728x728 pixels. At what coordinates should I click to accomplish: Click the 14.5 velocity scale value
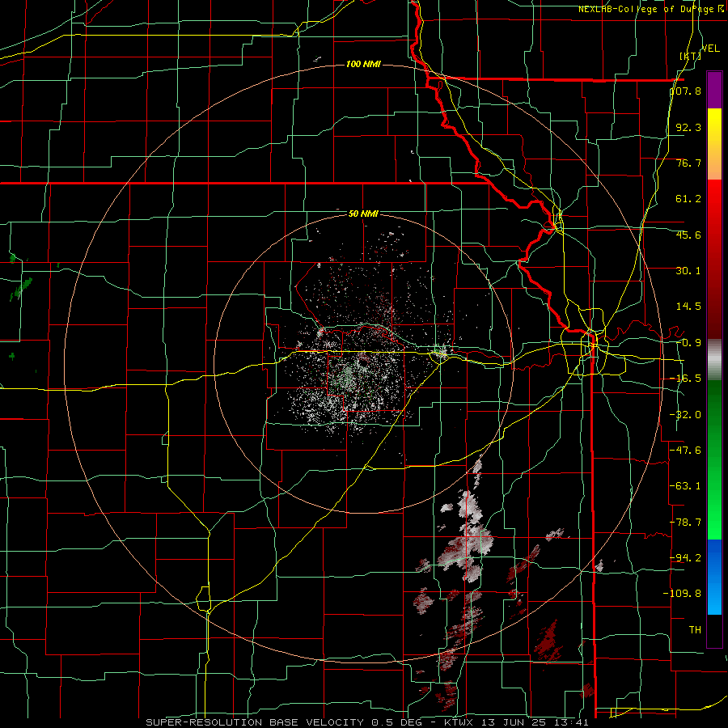tap(688, 307)
